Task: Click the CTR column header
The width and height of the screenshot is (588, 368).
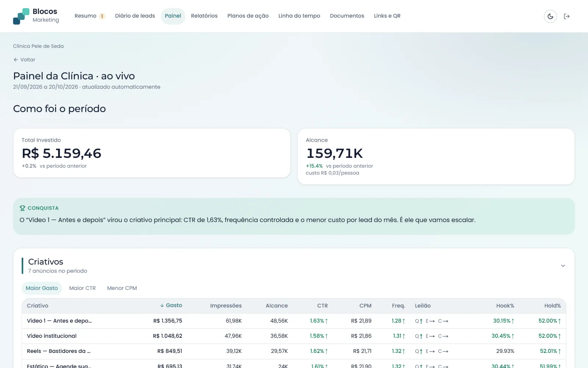Action: coord(322,306)
